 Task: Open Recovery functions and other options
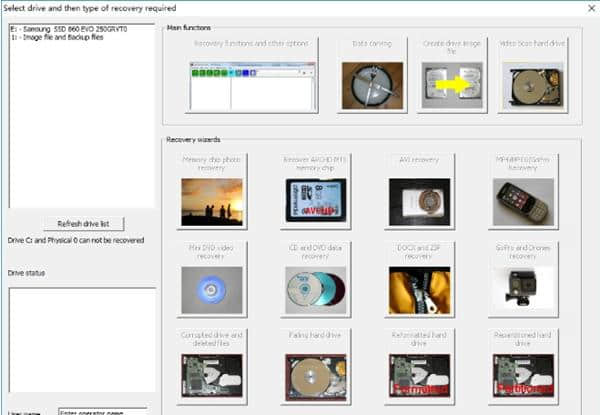click(x=251, y=75)
